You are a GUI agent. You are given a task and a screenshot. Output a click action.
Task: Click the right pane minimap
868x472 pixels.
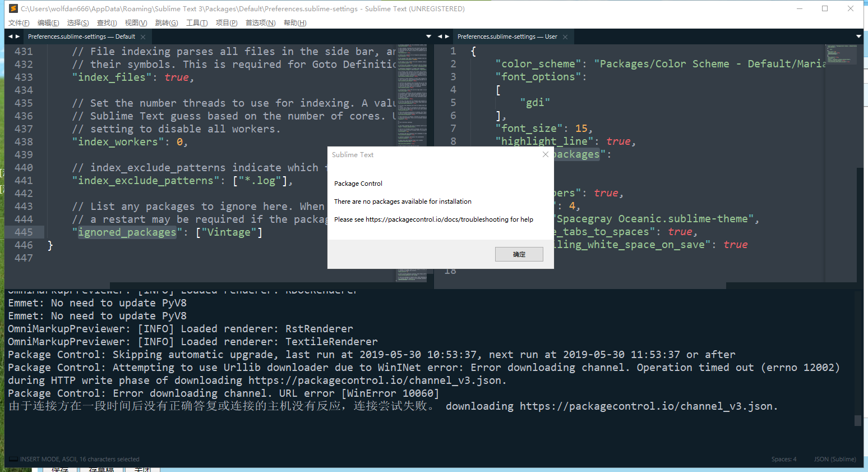pos(841,54)
